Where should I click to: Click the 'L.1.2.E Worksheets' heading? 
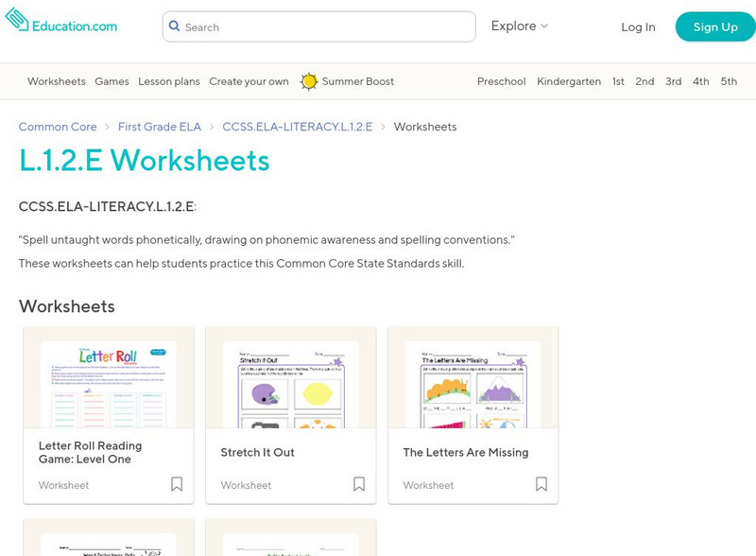(145, 160)
